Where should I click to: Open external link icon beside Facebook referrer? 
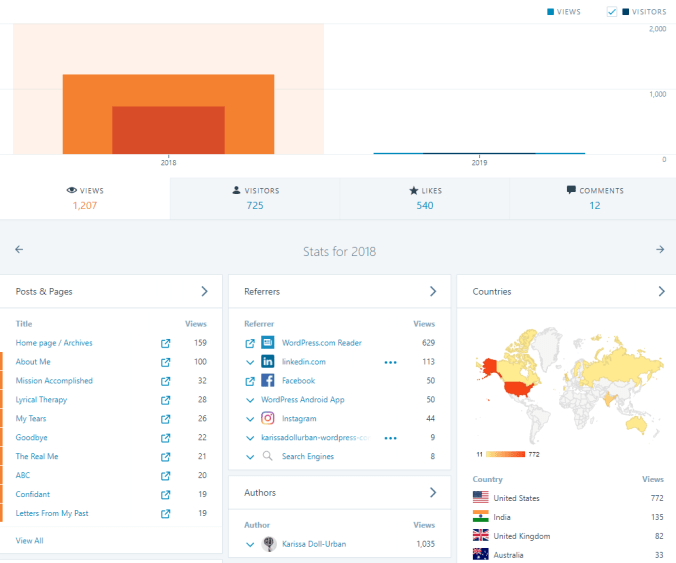click(x=250, y=381)
